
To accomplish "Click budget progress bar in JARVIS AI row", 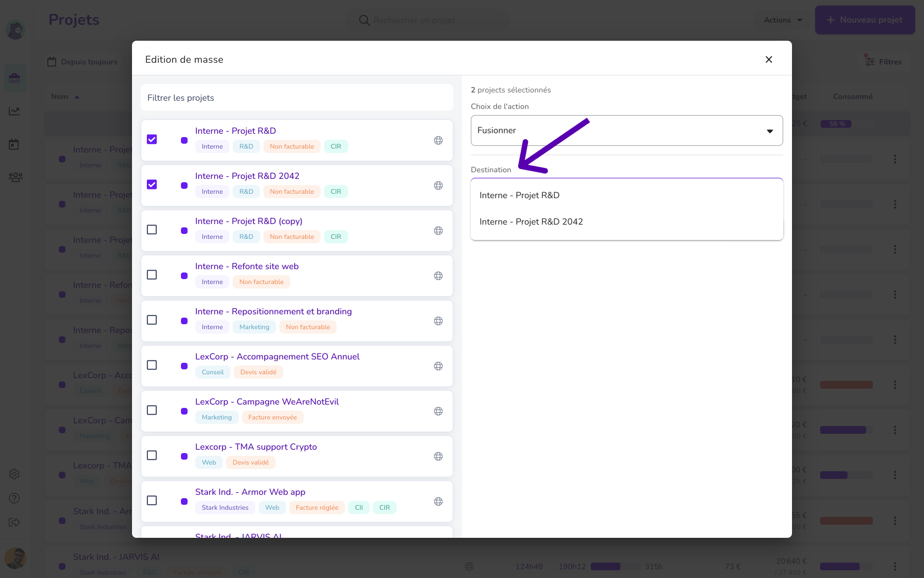I will [846, 566].
